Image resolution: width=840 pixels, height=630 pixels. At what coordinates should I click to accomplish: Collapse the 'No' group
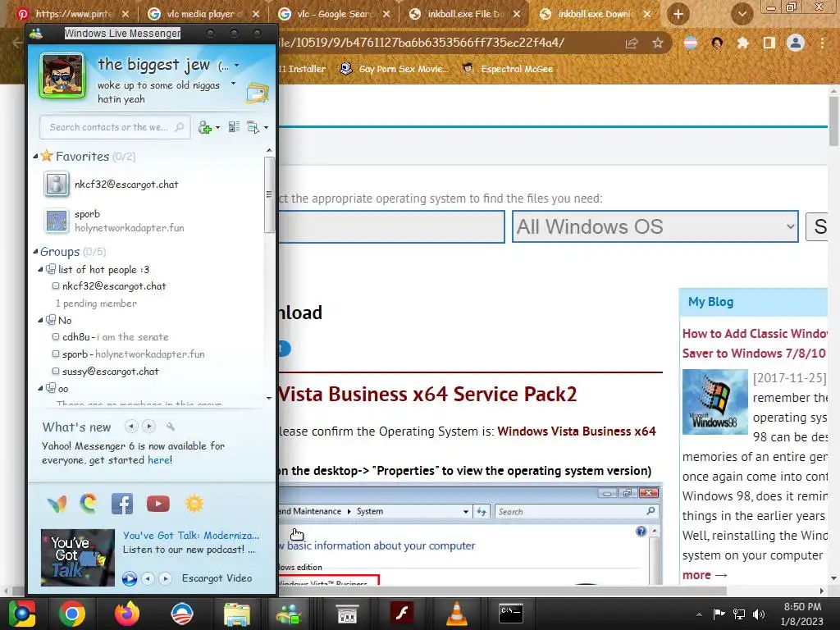pyautogui.click(x=40, y=321)
